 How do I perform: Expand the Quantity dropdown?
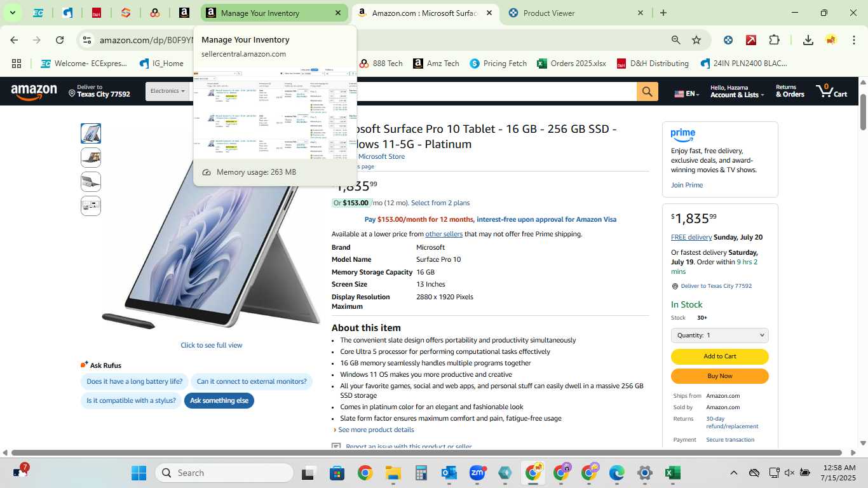720,335
